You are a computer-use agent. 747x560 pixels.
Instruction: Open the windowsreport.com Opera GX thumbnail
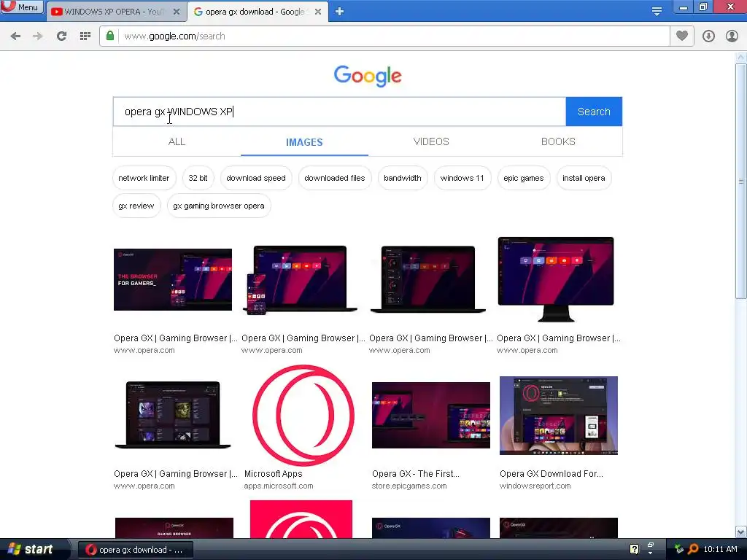tap(558, 415)
